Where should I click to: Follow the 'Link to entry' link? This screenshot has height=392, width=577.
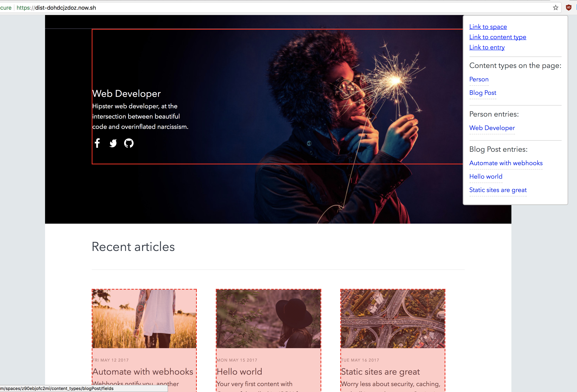(487, 47)
